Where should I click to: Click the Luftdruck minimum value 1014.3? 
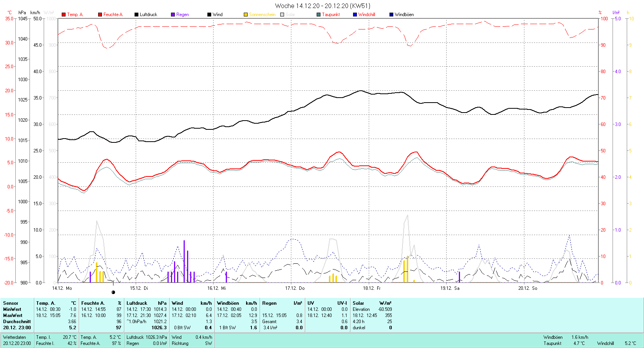pos(160,309)
